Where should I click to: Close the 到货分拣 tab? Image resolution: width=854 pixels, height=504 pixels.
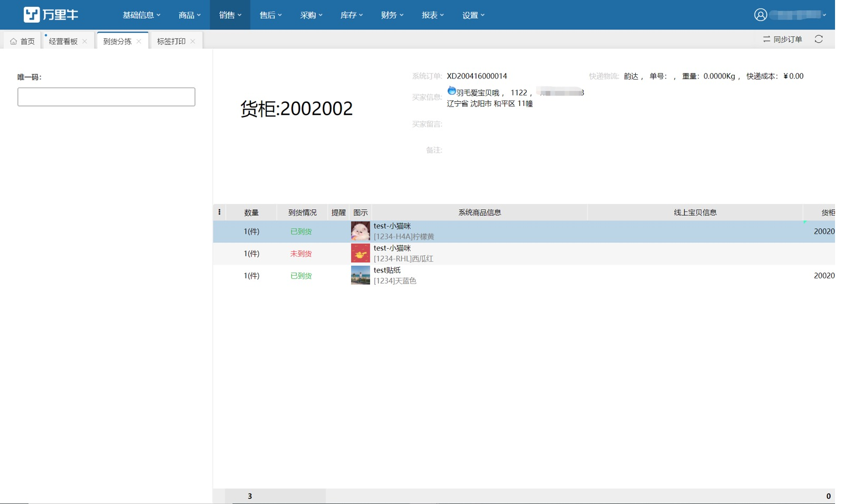(x=139, y=41)
